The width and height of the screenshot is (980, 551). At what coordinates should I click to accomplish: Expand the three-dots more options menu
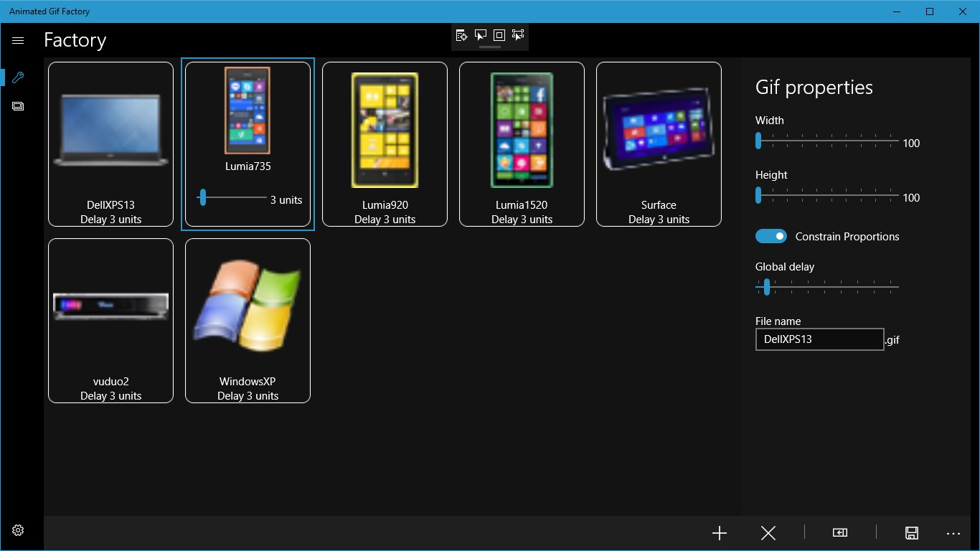(953, 533)
